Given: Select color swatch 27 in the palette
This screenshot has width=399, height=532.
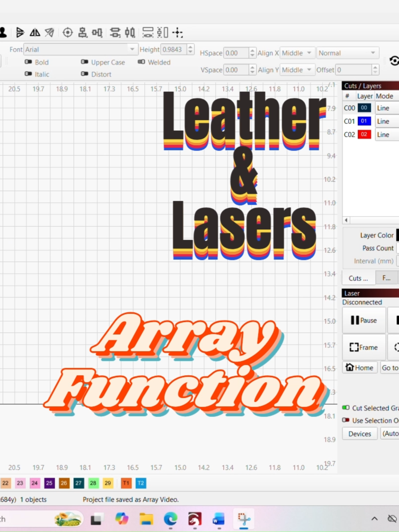Looking at the screenshot, I should click(x=78, y=483).
